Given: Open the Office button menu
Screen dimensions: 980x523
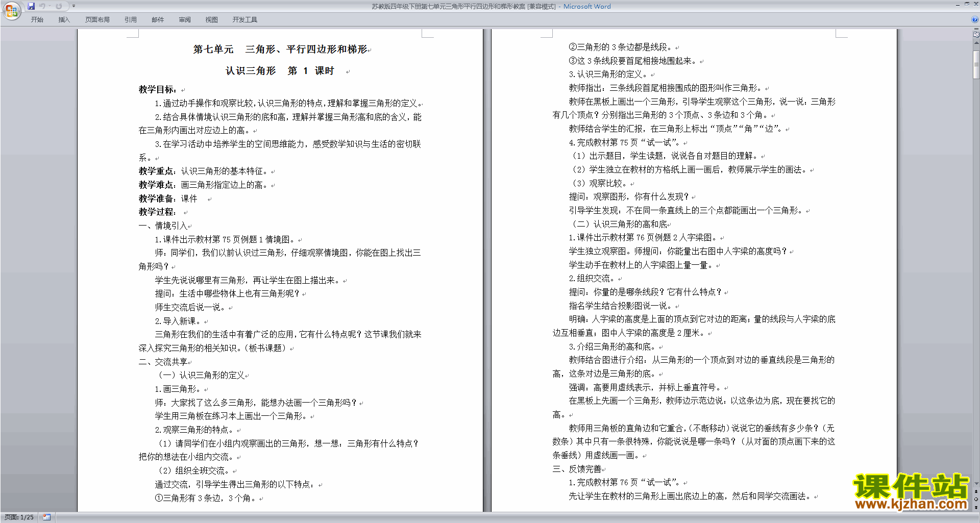Looking at the screenshot, I should pos(11,10).
